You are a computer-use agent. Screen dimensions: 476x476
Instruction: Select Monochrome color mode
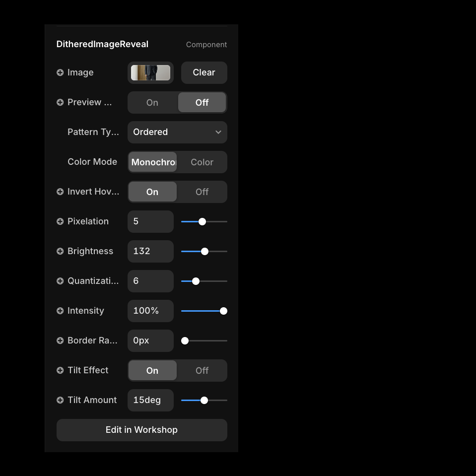click(153, 162)
